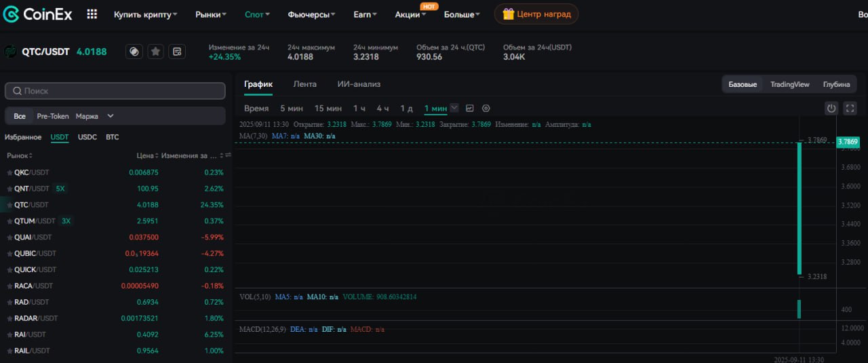
Task: Filter markets by Pre-Token
Action: (53, 116)
